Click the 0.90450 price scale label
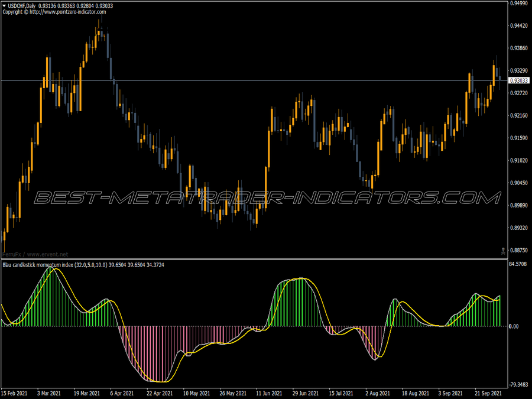 519,183
